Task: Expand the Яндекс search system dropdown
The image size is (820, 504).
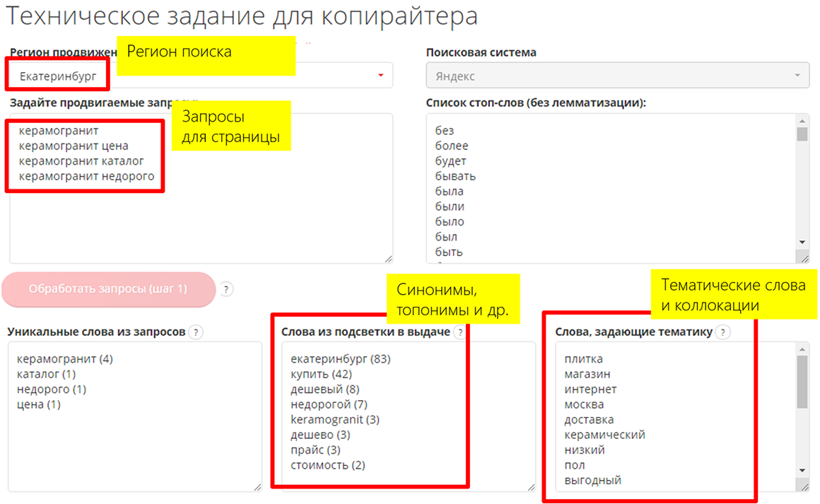Action: point(797,76)
